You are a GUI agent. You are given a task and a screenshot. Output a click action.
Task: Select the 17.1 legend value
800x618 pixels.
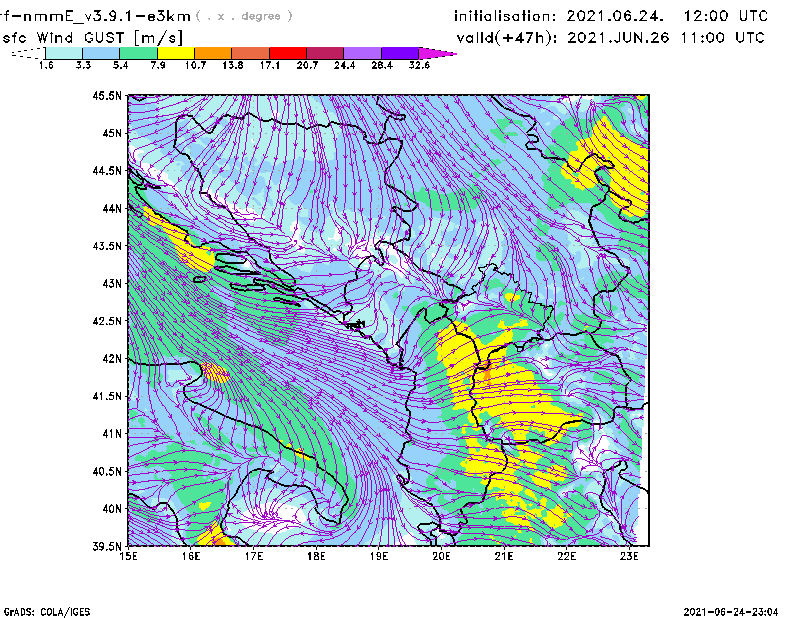270,65
